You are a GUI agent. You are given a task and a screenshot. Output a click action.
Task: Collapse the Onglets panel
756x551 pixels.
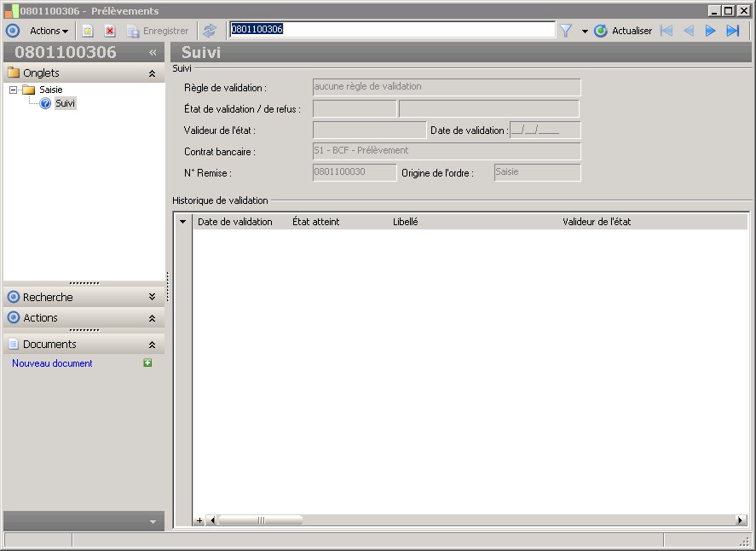[x=152, y=73]
